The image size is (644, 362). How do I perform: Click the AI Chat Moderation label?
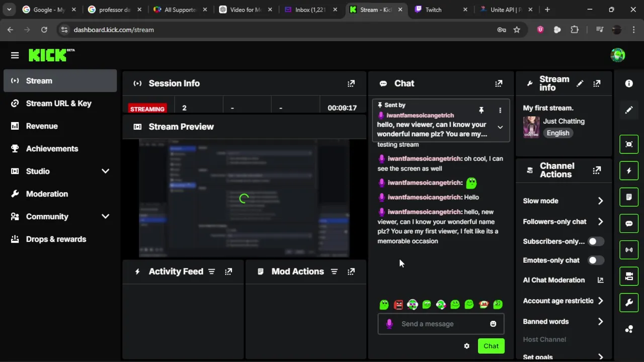coord(553,280)
